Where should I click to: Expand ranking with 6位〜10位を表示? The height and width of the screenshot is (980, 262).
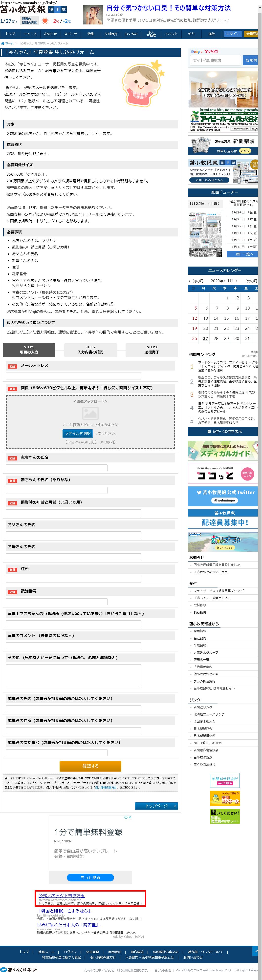(x=223, y=431)
